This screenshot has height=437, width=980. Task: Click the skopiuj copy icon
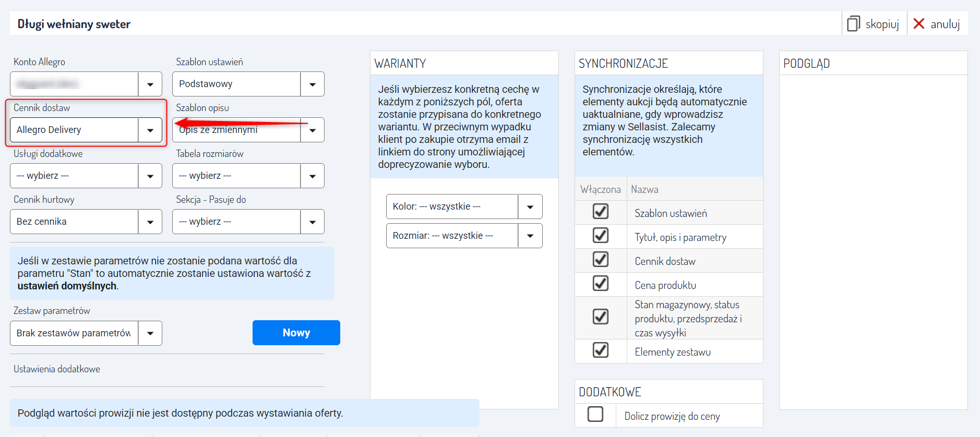(853, 23)
